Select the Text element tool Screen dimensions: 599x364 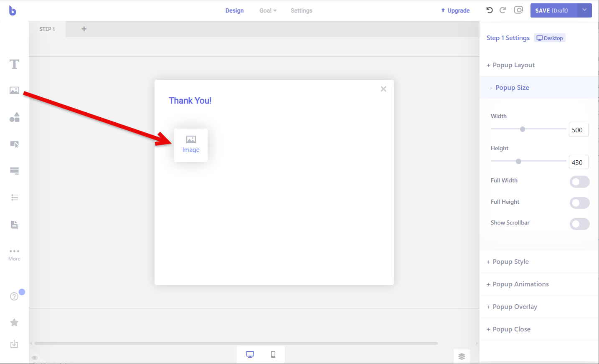14,64
